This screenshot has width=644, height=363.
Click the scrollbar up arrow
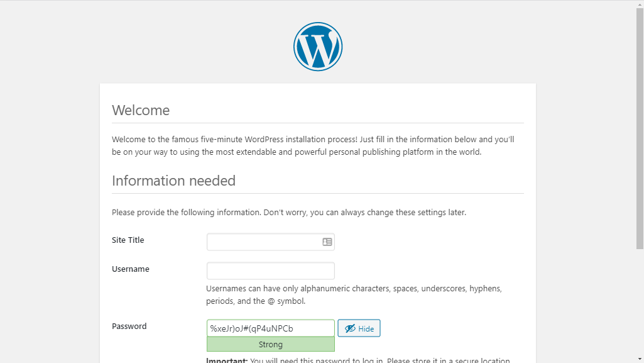tap(640, 4)
